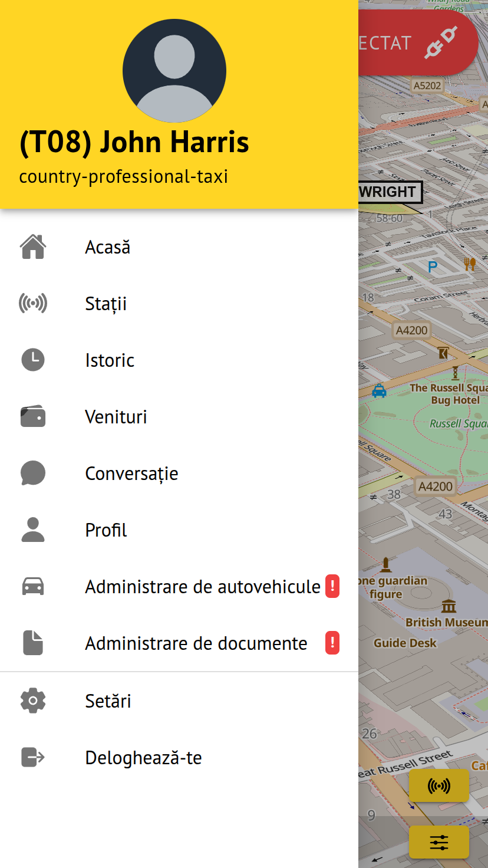Click the person icon beside Profil
Viewport: 488px width, 868px height.
click(33, 530)
